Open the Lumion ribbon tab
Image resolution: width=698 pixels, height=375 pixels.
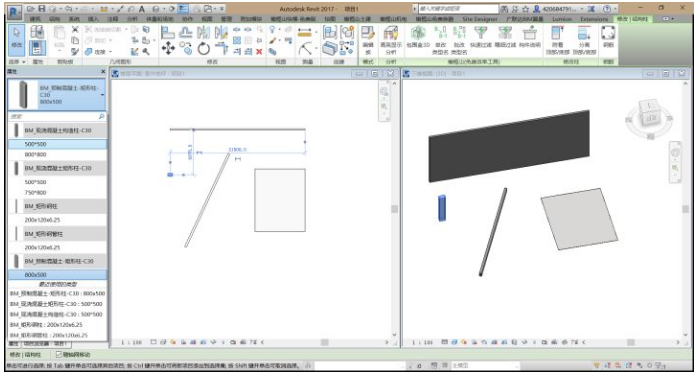pyautogui.click(x=561, y=19)
